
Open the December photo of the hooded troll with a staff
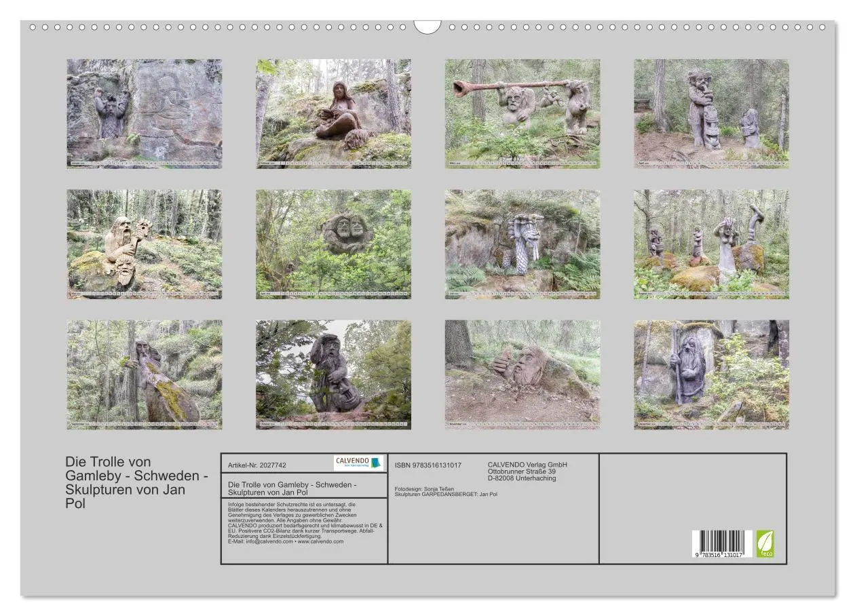(x=712, y=374)
